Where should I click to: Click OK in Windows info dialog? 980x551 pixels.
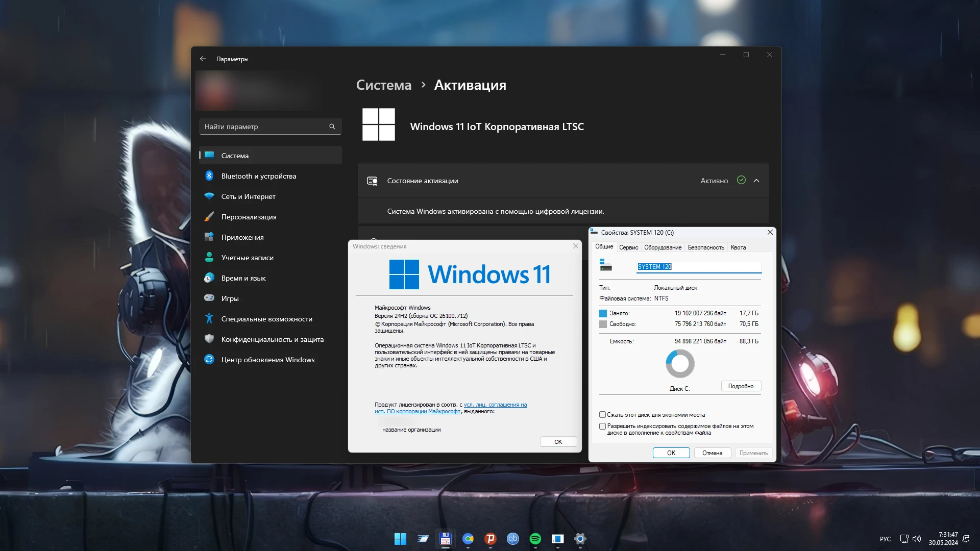tap(558, 442)
